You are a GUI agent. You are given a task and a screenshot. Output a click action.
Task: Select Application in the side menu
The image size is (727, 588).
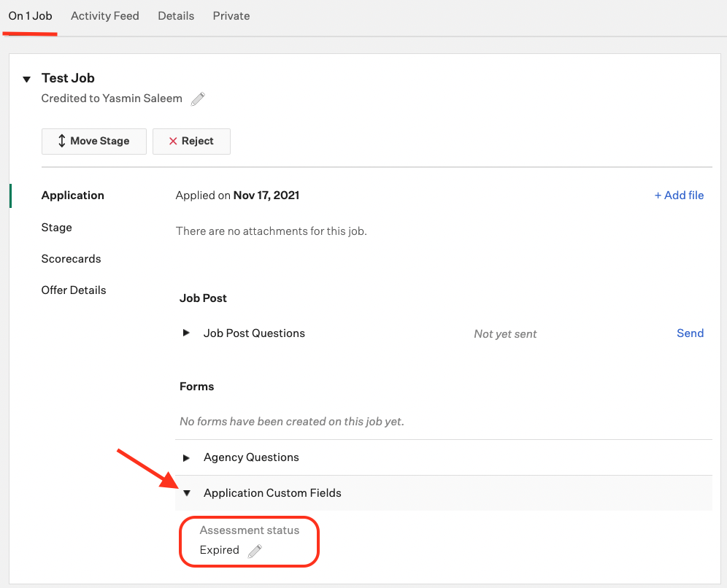click(72, 196)
